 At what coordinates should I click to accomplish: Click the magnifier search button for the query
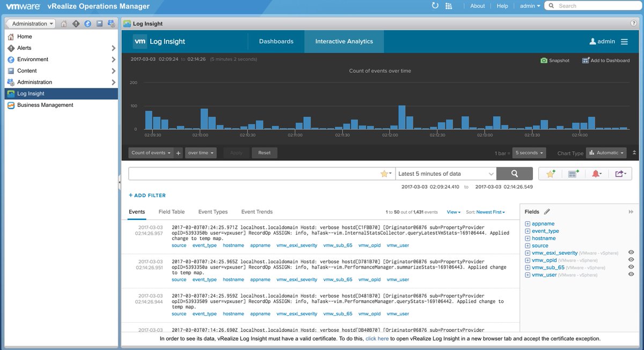514,174
